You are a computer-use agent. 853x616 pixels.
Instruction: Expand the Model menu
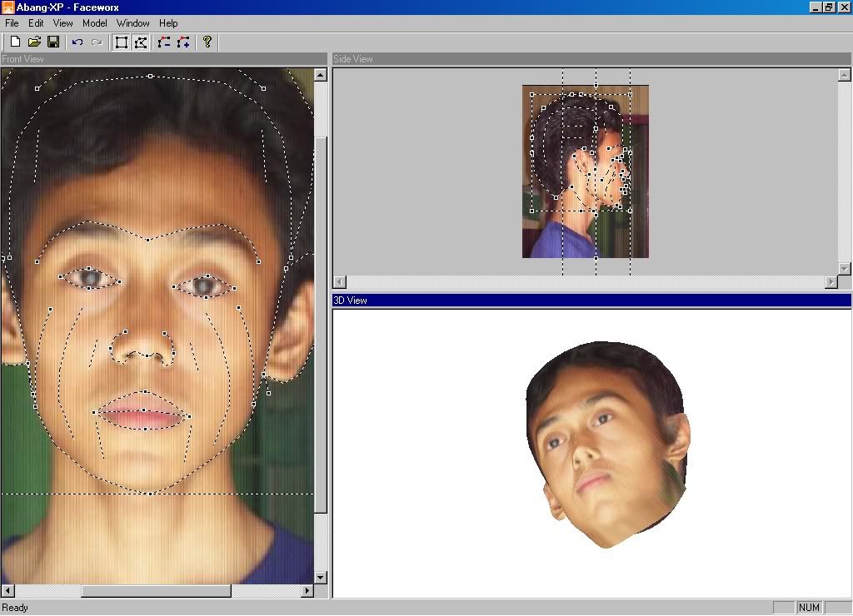pyautogui.click(x=95, y=23)
